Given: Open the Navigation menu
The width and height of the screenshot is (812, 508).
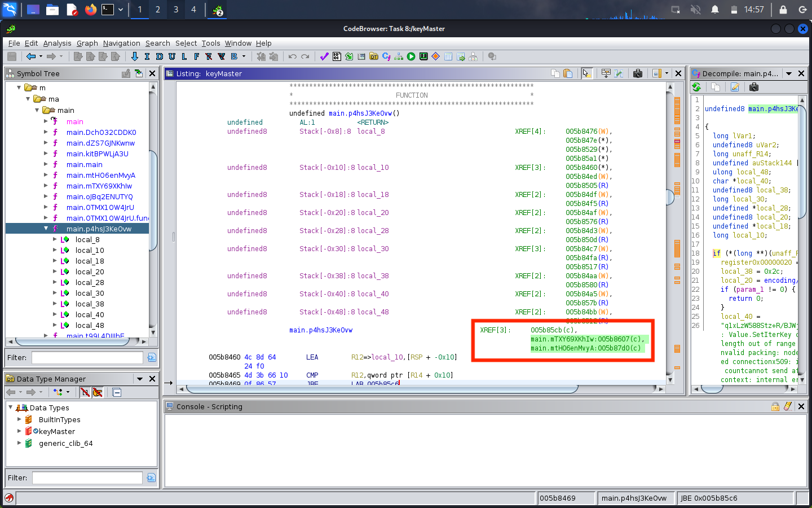Looking at the screenshot, I should point(121,43).
